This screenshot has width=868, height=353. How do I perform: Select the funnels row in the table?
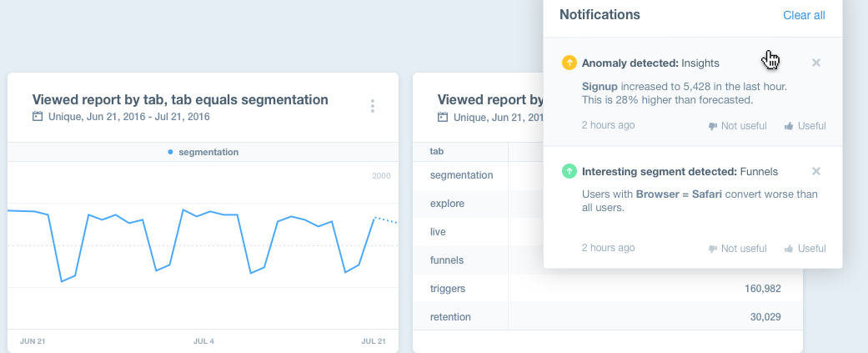[x=447, y=260]
